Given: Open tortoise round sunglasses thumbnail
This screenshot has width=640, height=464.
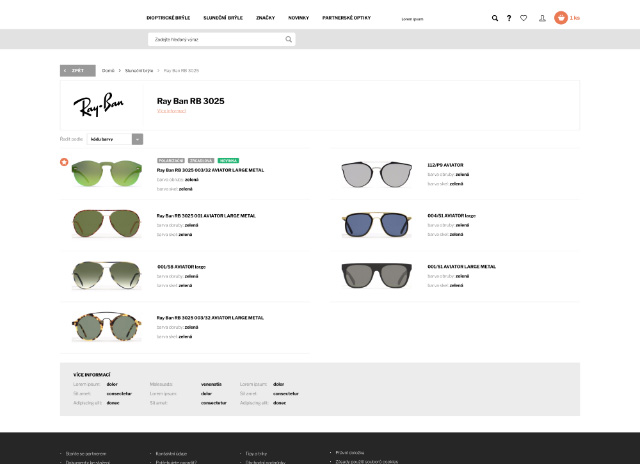Looking at the screenshot, I should coord(102,325).
